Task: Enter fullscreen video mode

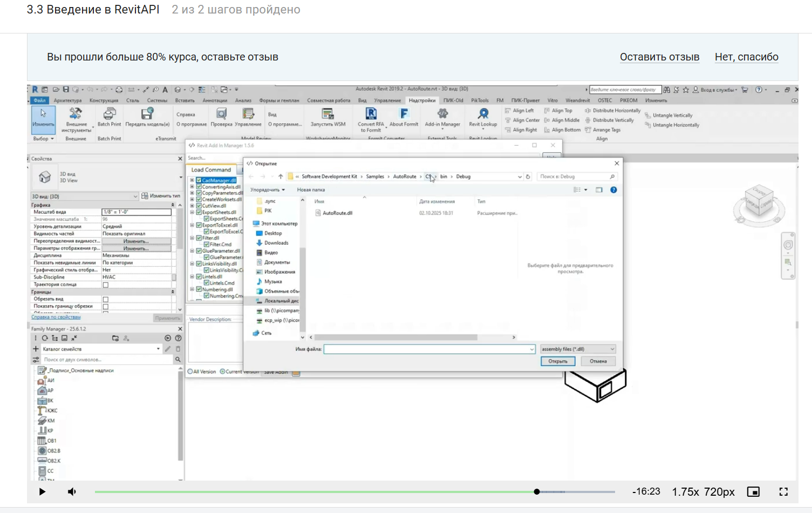Action: tap(783, 491)
